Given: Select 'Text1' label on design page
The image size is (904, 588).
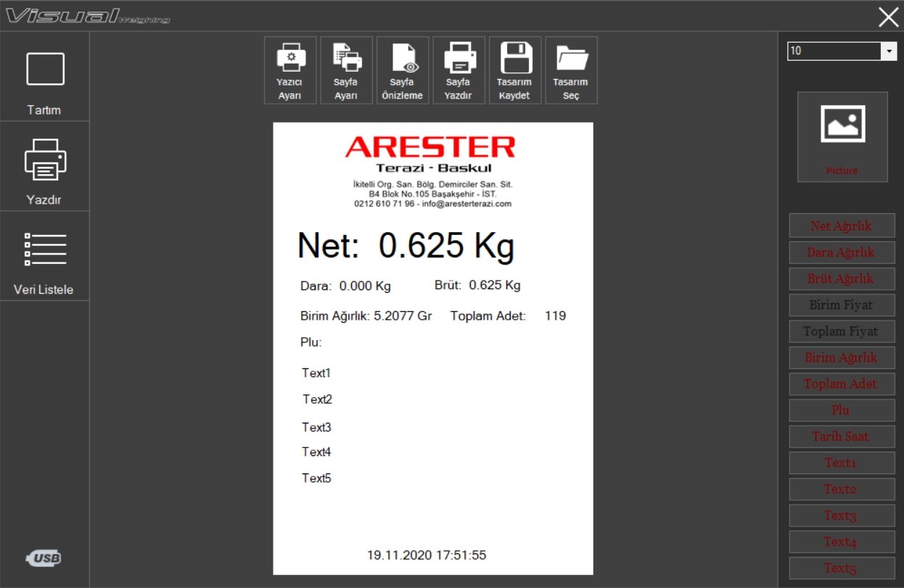Looking at the screenshot, I should 316,373.
